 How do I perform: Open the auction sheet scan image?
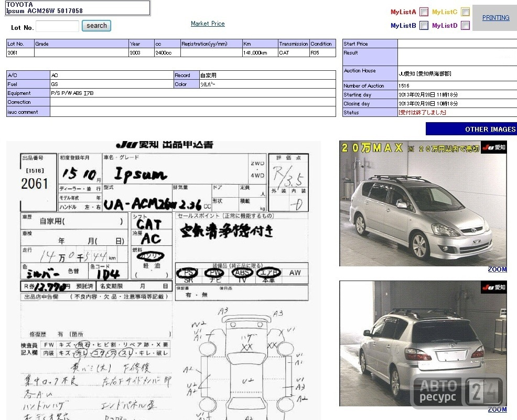pyautogui.click(x=164, y=281)
